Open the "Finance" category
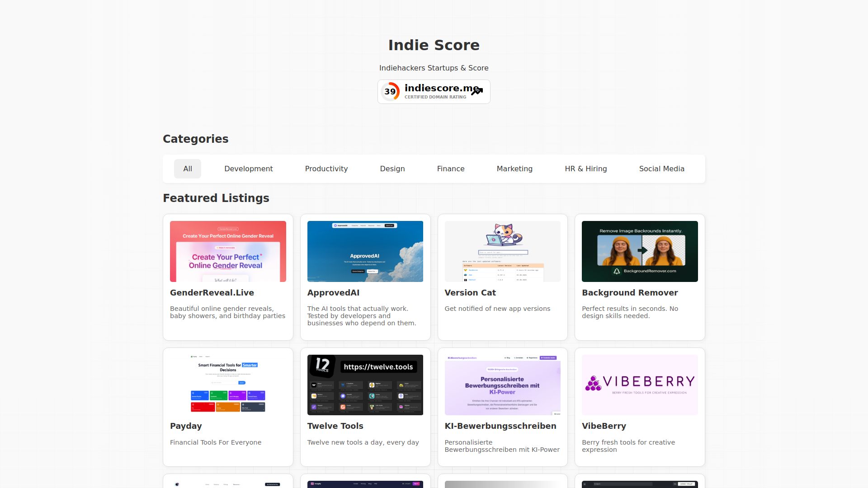Viewport: 868px width, 488px height. tap(450, 169)
